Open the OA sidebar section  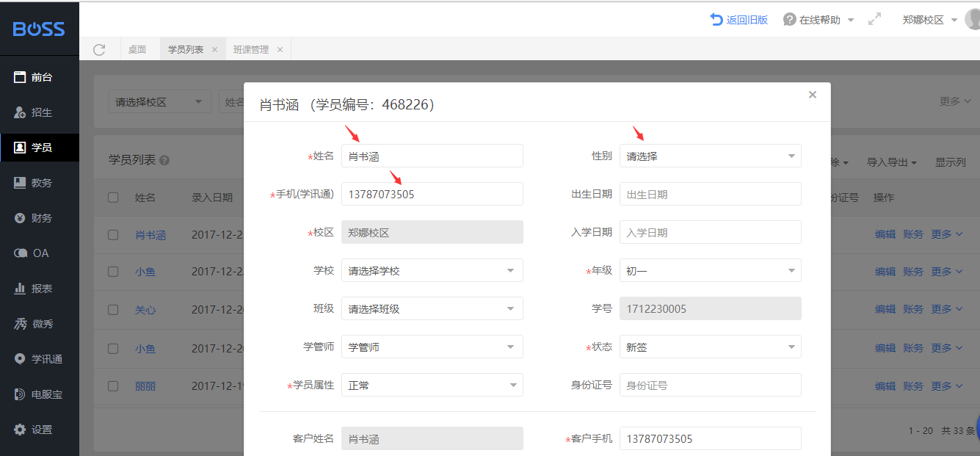(40, 253)
